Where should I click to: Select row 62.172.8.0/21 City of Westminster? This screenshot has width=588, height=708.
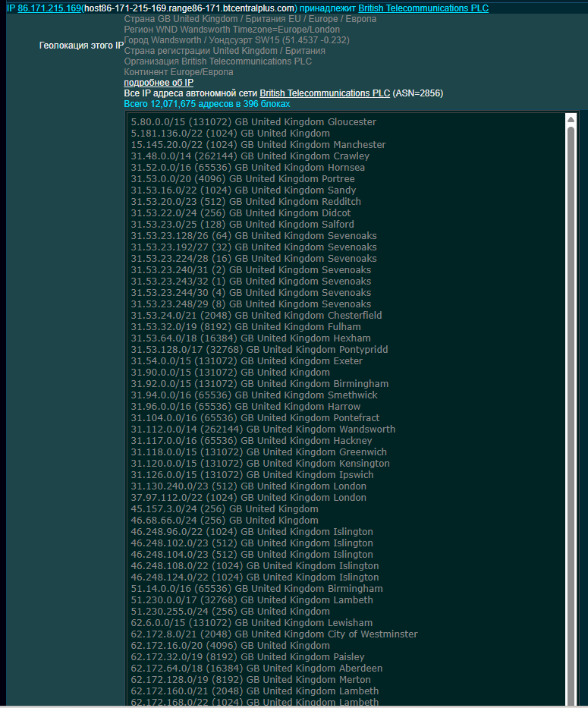(x=274, y=634)
